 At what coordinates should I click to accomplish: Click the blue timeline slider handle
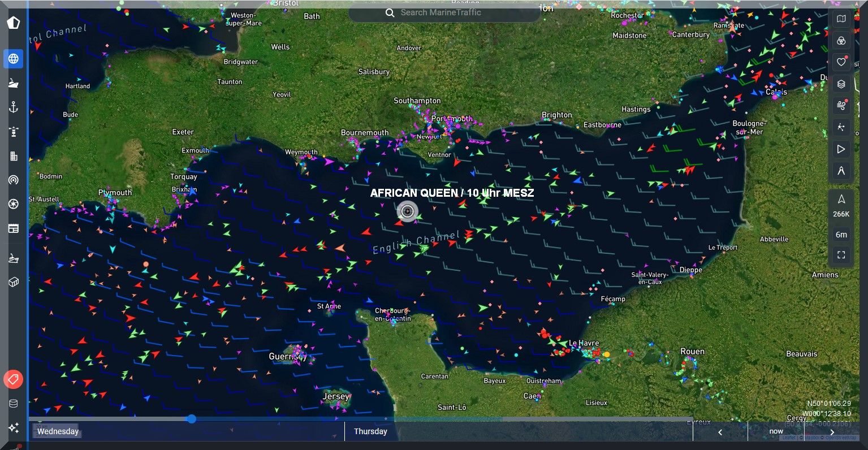pos(192,419)
